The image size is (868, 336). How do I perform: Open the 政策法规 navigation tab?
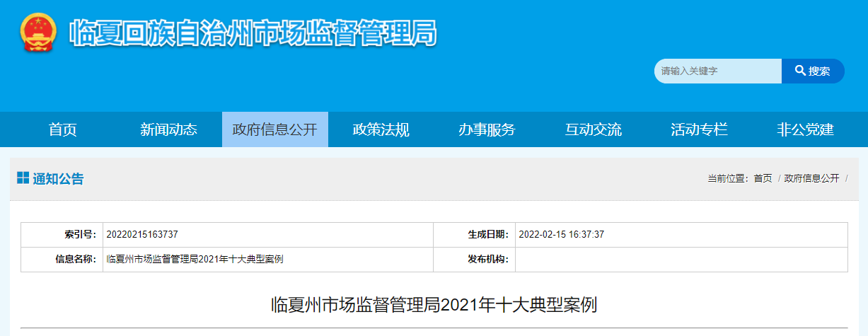381,129
